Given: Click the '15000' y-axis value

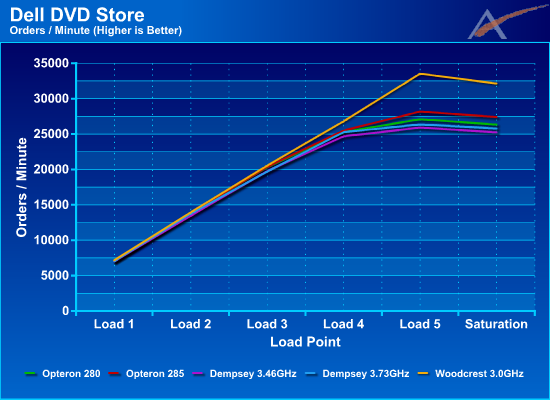Looking at the screenshot, I should click(51, 205).
